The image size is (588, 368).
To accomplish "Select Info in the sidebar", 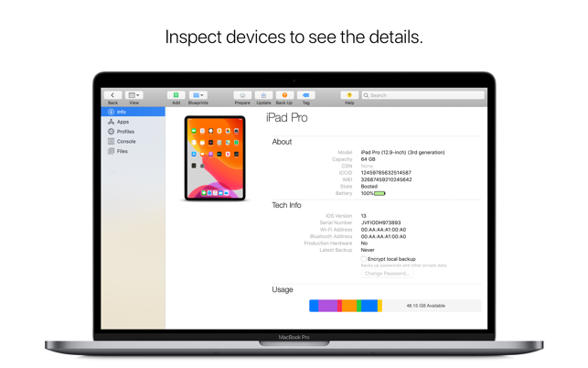I will point(133,112).
